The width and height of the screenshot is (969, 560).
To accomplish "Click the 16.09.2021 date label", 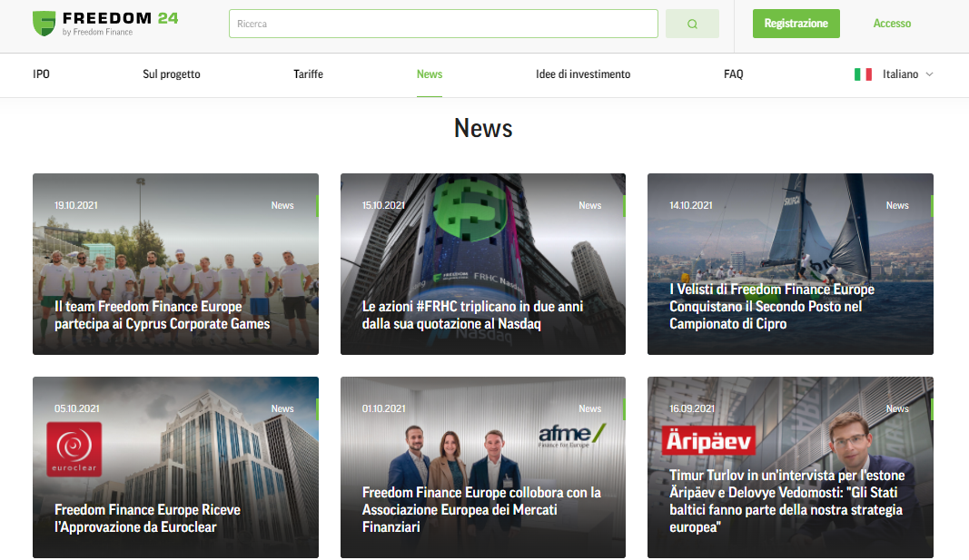I will pos(691,408).
